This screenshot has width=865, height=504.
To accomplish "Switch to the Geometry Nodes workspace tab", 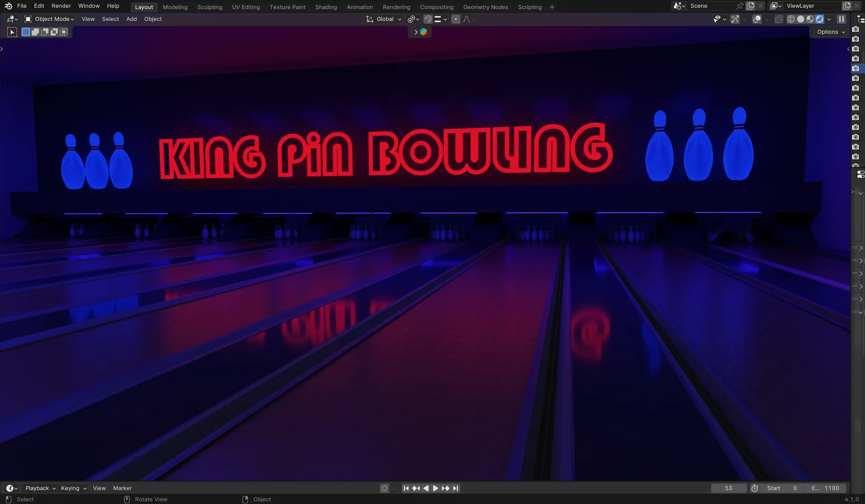I will 485,7.
